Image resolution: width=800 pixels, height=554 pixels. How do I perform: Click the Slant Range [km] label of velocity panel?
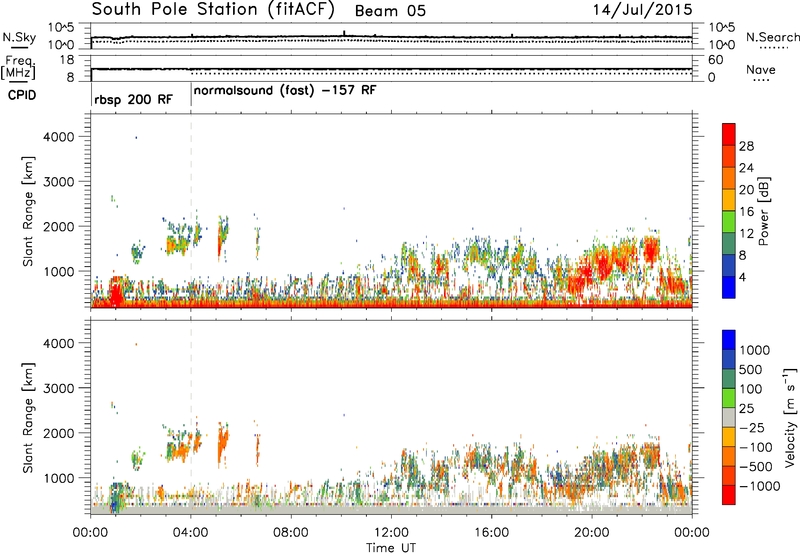point(28,418)
